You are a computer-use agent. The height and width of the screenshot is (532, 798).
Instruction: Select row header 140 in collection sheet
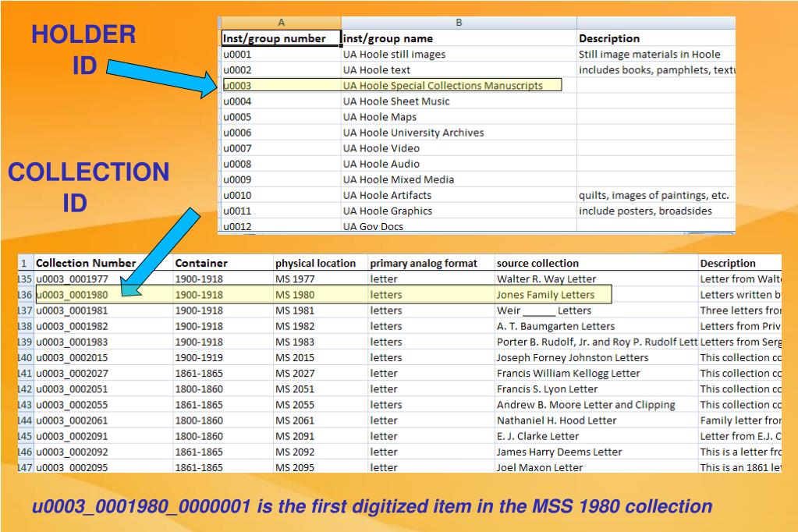click(x=25, y=357)
